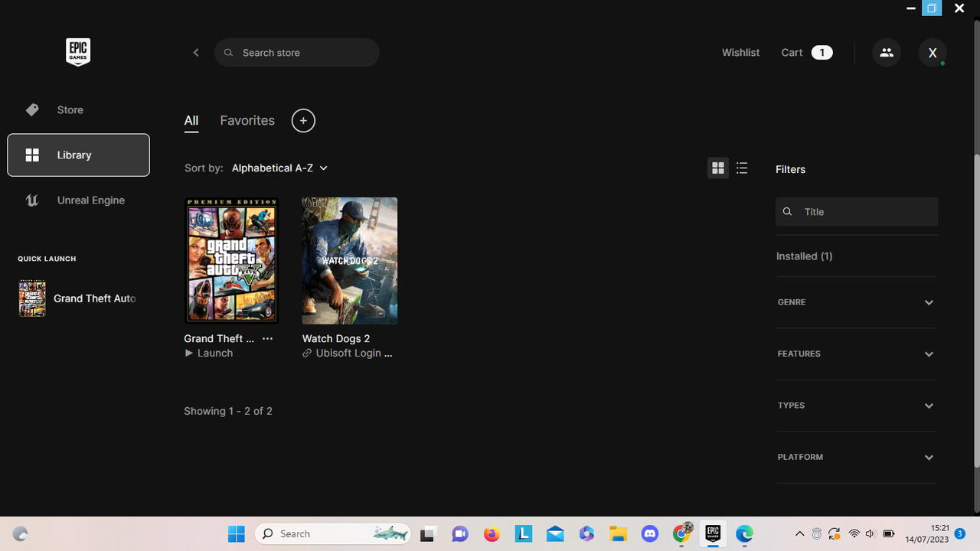Switch to grid view

tap(718, 168)
